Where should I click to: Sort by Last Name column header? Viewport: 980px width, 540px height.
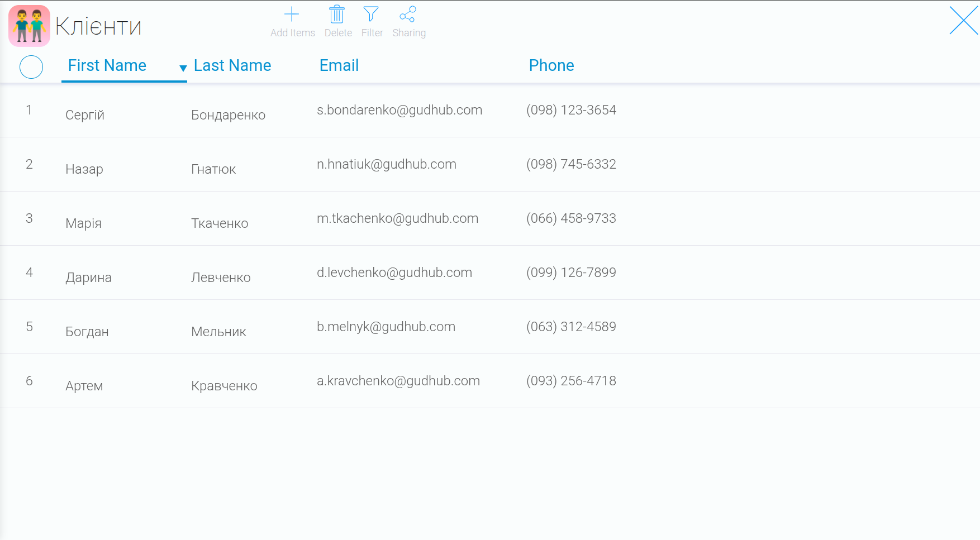[x=232, y=65]
